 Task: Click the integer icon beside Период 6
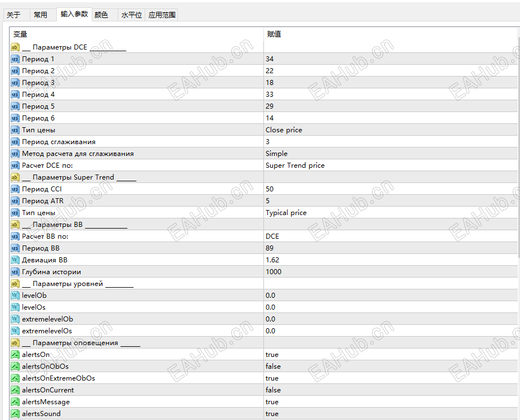15,118
